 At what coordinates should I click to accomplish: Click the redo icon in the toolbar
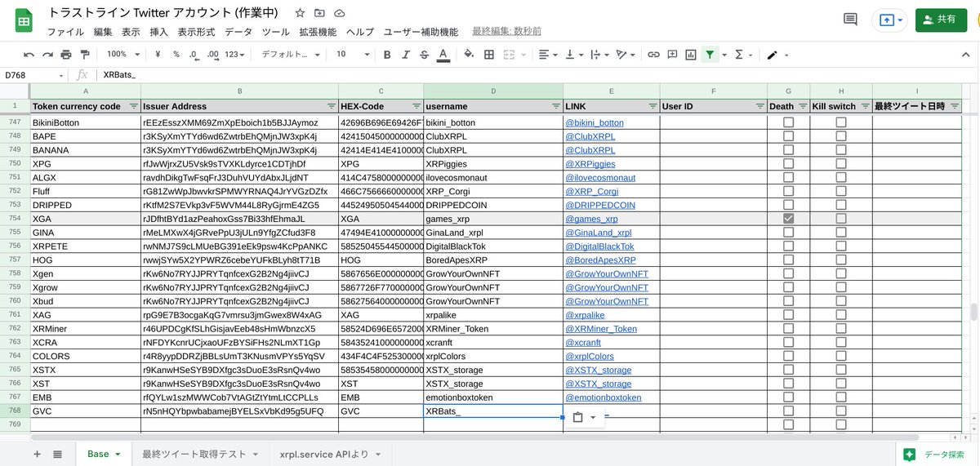pos(47,55)
